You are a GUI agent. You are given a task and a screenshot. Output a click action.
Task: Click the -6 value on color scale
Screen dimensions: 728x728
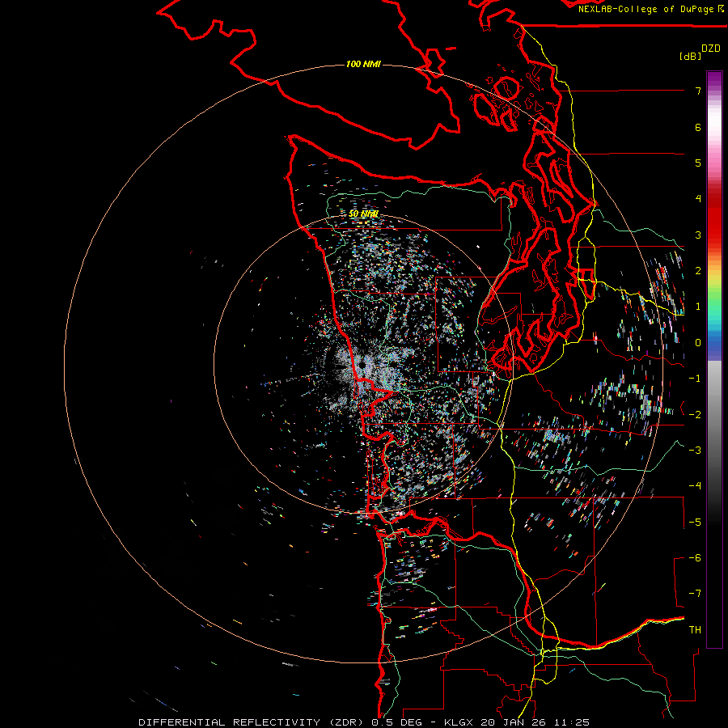click(x=695, y=558)
